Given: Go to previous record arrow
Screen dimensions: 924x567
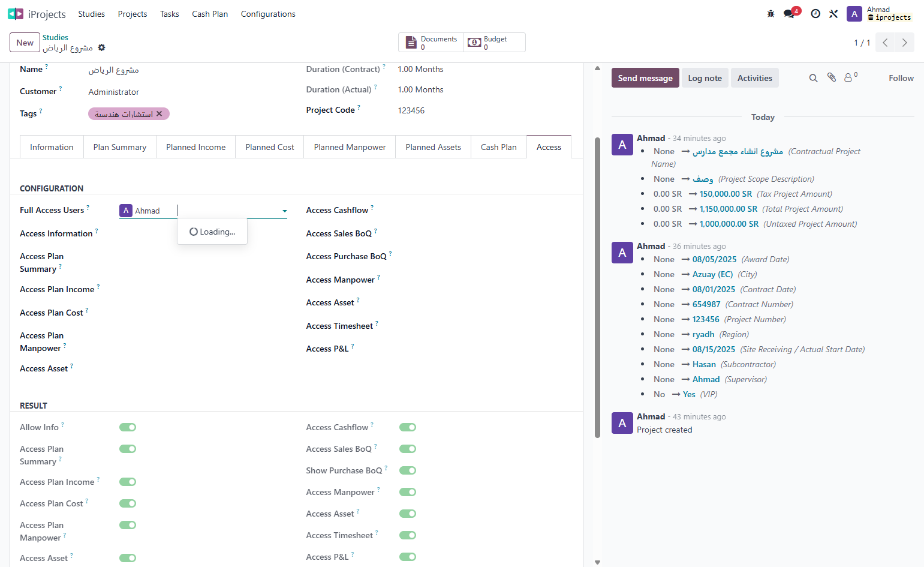Looking at the screenshot, I should tap(885, 43).
